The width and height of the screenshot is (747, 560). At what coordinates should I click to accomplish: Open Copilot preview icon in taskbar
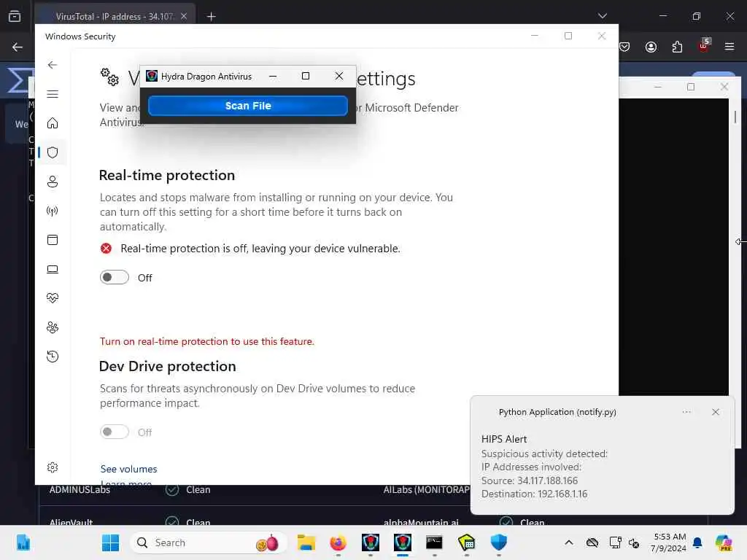[723, 542]
